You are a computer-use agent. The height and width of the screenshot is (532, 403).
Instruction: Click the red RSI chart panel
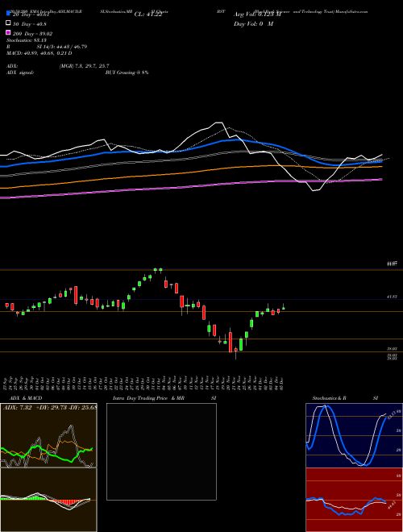(354, 500)
